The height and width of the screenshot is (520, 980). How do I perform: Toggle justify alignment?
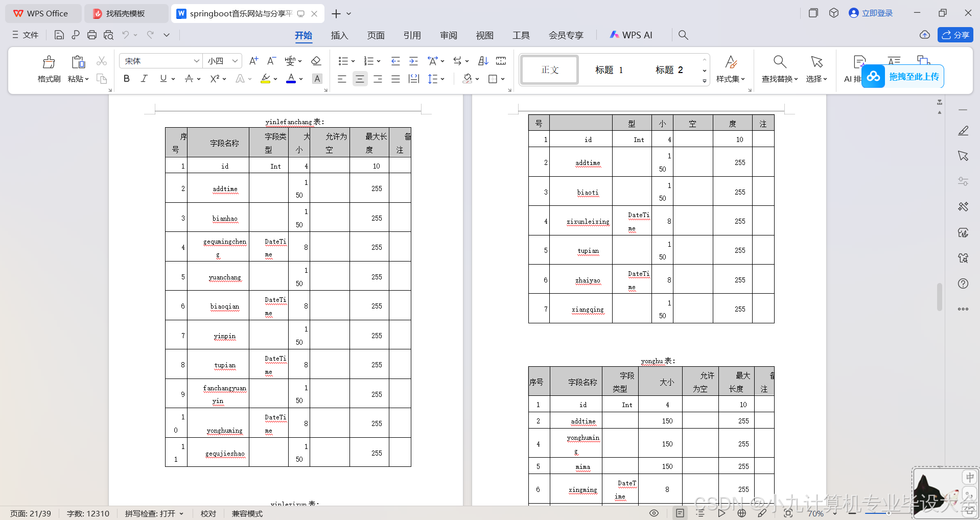(x=395, y=79)
